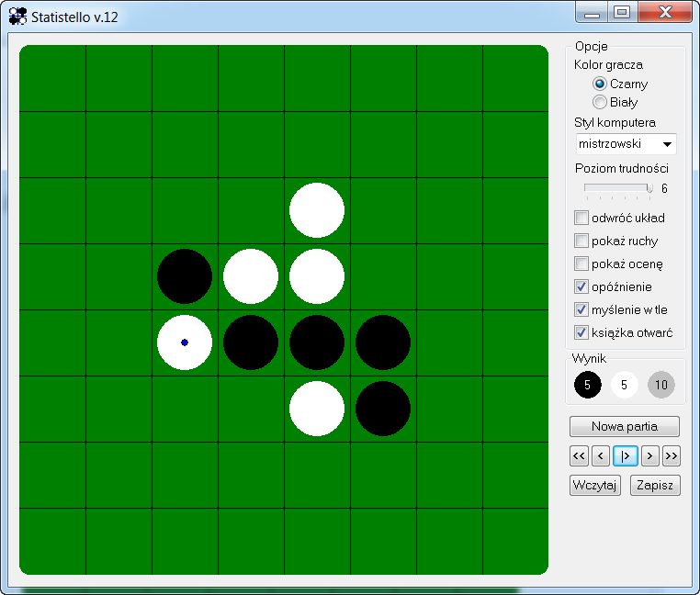This screenshot has width=700, height=595.
Task: Click the Poziom trudności slider
Action: (617, 188)
